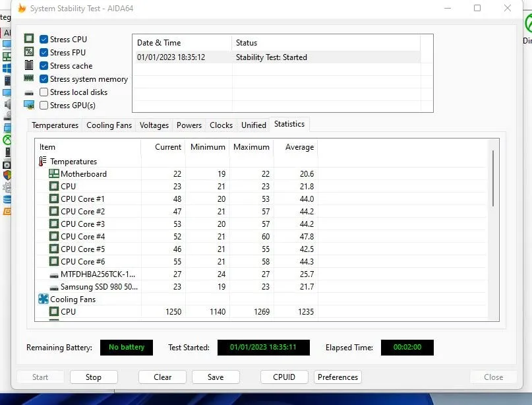
Task: Click the Clear button
Action: coord(163,377)
